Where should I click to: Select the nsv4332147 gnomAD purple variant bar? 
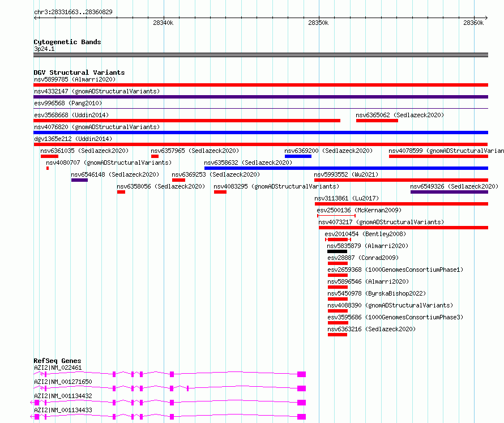click(260, 97)
